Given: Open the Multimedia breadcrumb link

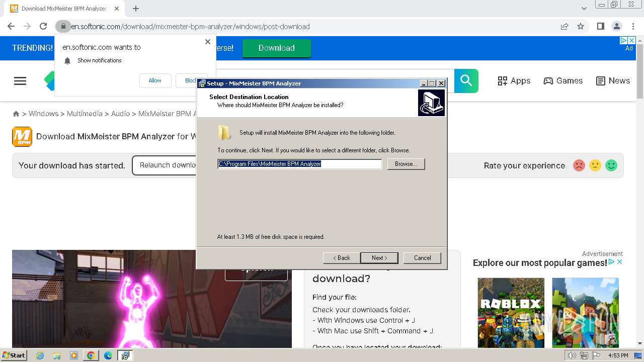Looking at the screenshot, I should coord(85,114).
